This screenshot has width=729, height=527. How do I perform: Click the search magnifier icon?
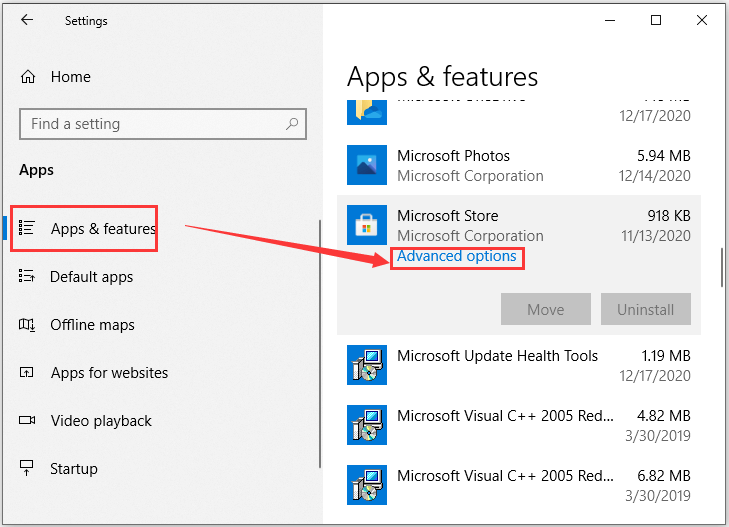click(292, 124)
